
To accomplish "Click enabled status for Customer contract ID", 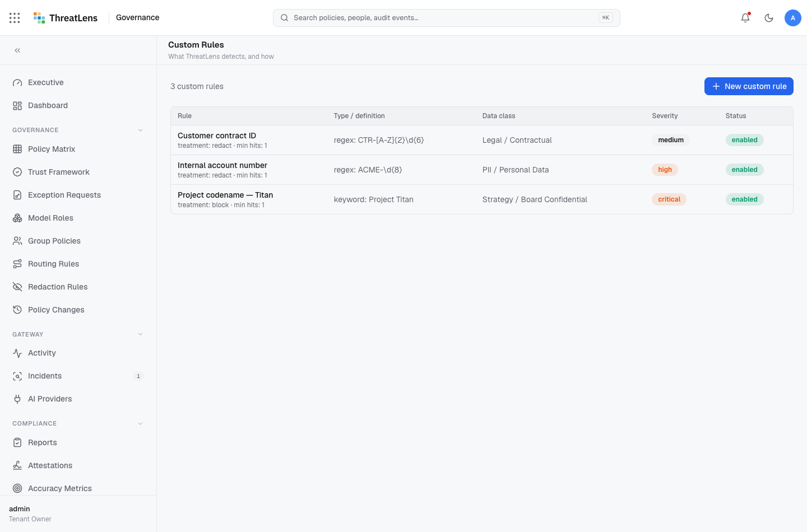I will (744, 140).
